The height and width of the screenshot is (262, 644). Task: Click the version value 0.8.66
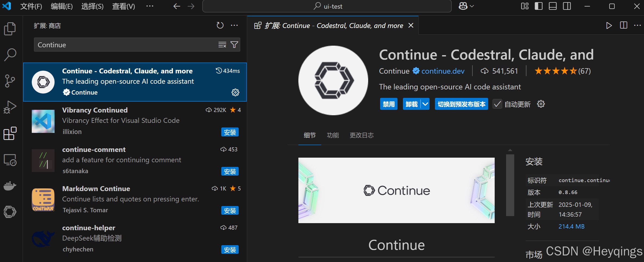pos(568,192)
